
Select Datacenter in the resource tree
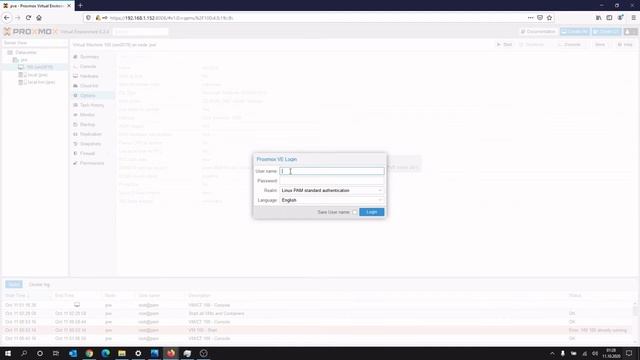coord(26,52)
